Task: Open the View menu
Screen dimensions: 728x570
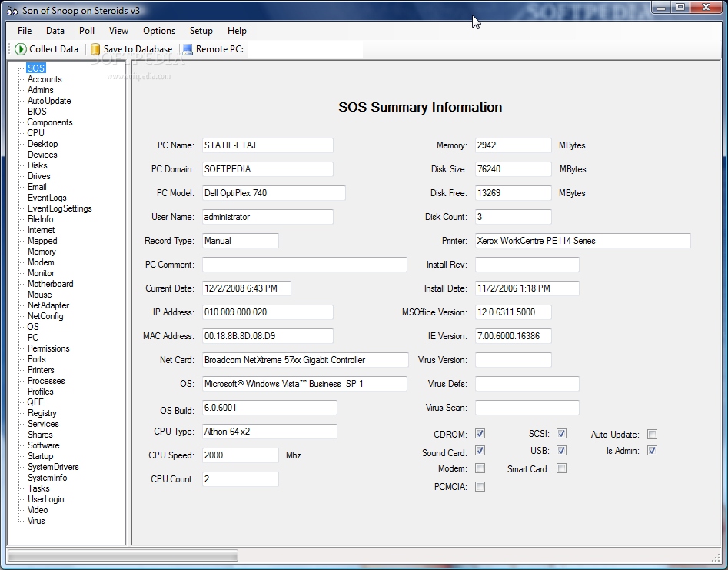Action: pos(118,31)
